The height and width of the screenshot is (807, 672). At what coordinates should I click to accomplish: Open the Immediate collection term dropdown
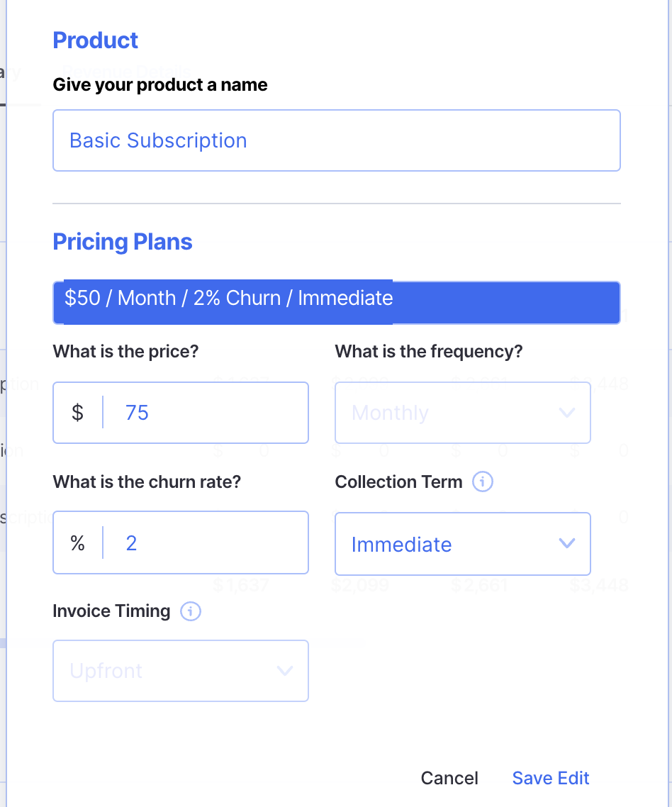pos(462,544)
